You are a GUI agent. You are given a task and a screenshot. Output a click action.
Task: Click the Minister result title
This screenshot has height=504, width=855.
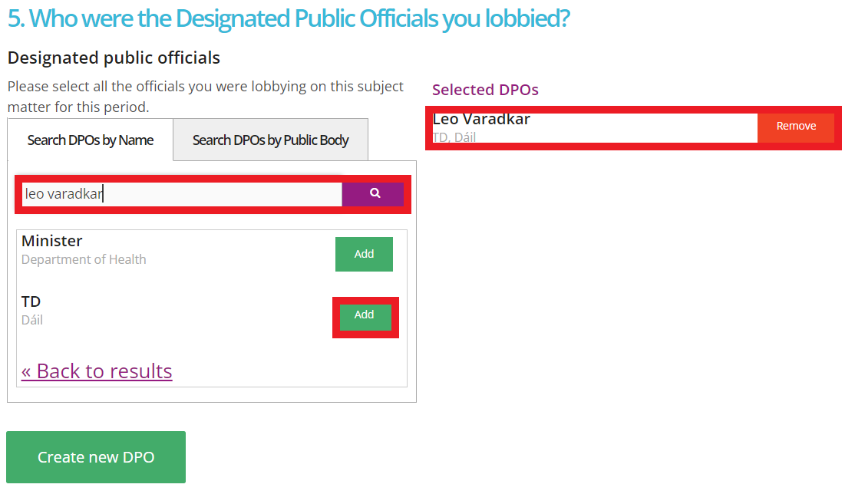click(x=52, y=241)
